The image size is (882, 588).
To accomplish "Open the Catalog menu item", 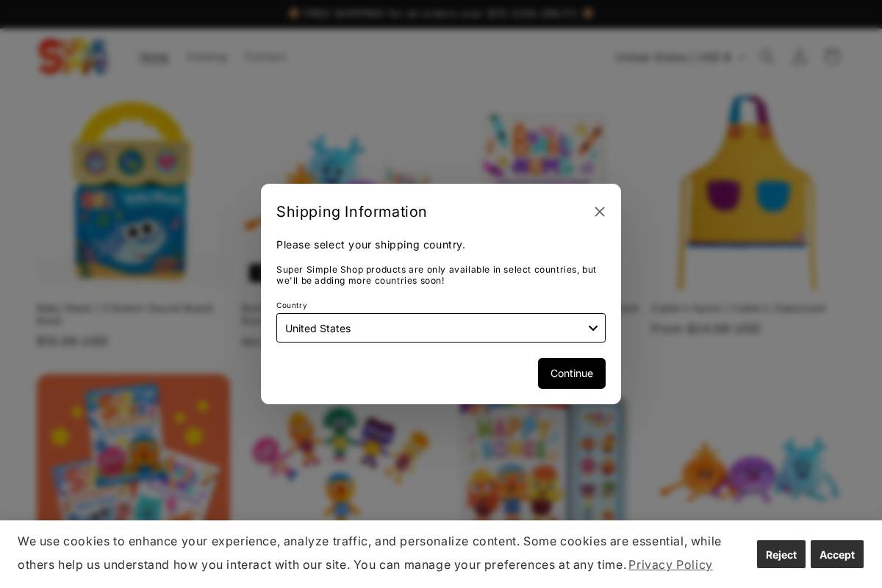I will (207, 57).
